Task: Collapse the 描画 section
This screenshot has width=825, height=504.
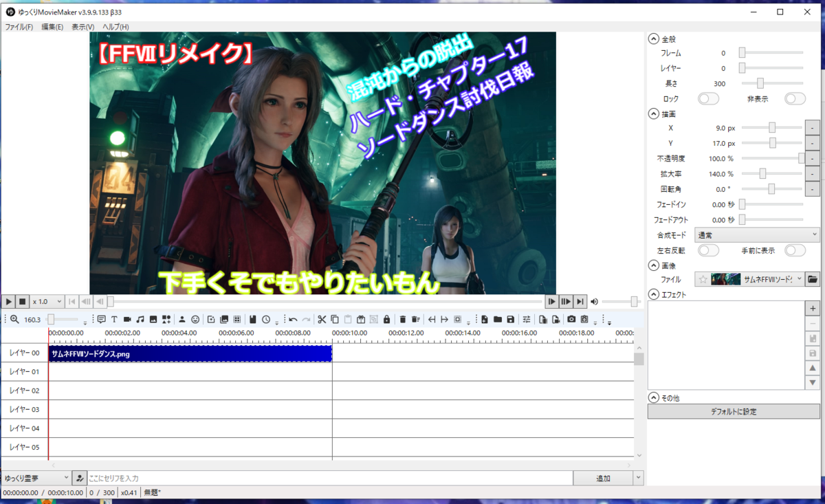Action: pyautogui.click(x=653, y=114)
